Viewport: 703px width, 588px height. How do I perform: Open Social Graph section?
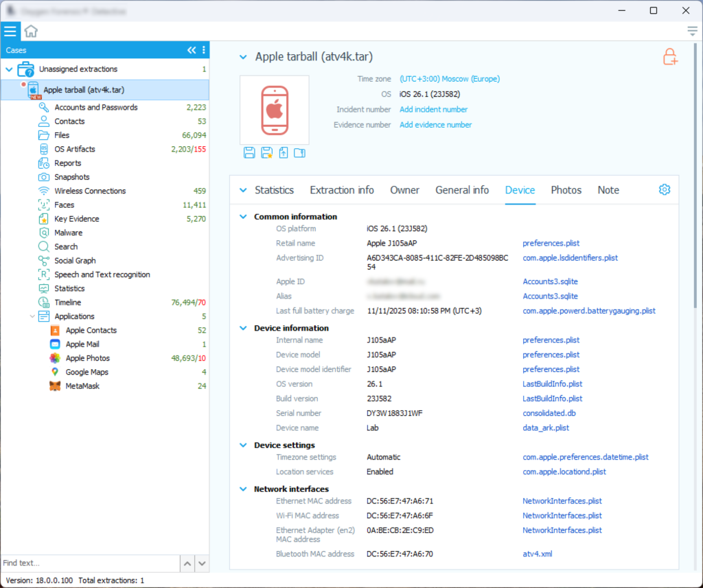(x=75, y=261)
